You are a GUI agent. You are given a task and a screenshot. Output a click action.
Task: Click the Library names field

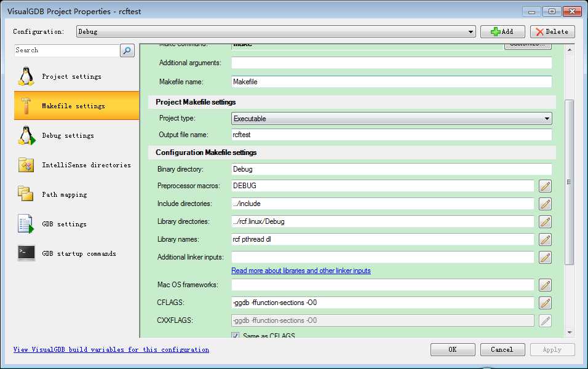pos(383,239)
